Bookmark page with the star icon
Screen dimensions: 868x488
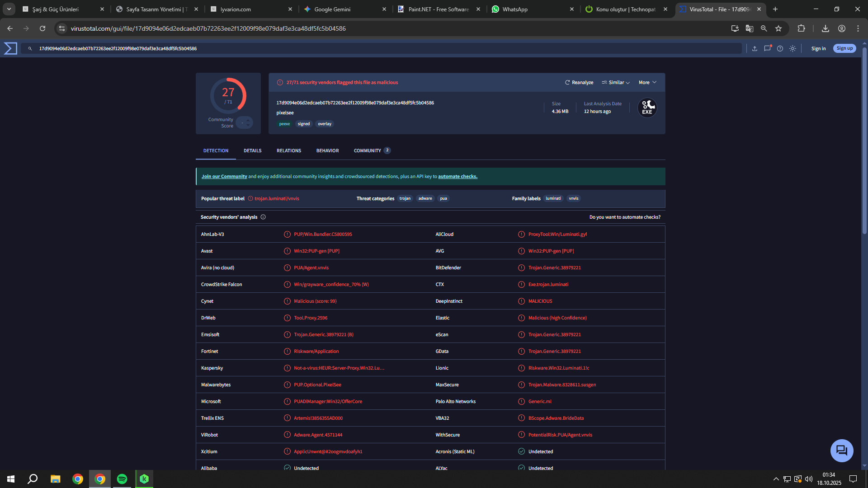point(778,28)
